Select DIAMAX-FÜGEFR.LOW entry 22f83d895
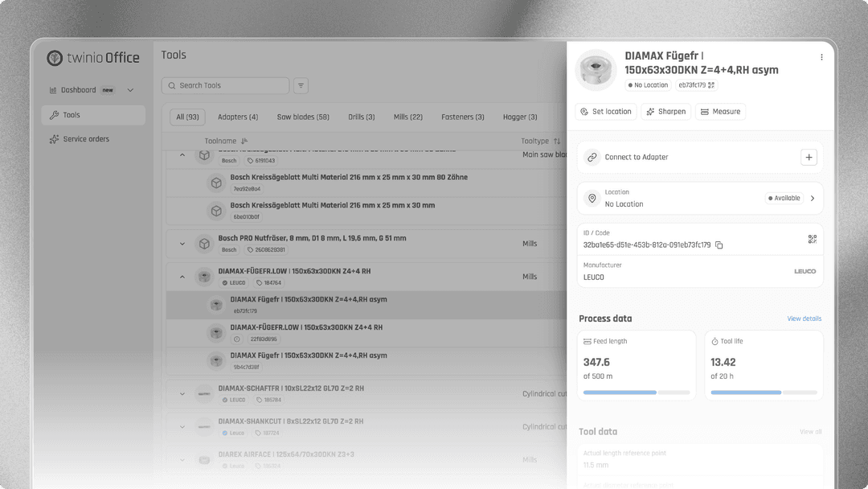The width and height of the screenshot is (868, 489). tap(366, 333)
